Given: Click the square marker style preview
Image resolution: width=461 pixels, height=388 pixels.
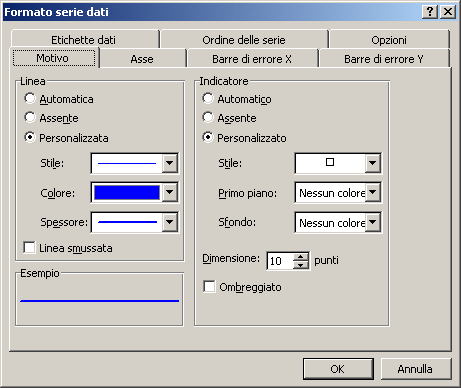Looking at the screenshot, I should tap(330, 163).
